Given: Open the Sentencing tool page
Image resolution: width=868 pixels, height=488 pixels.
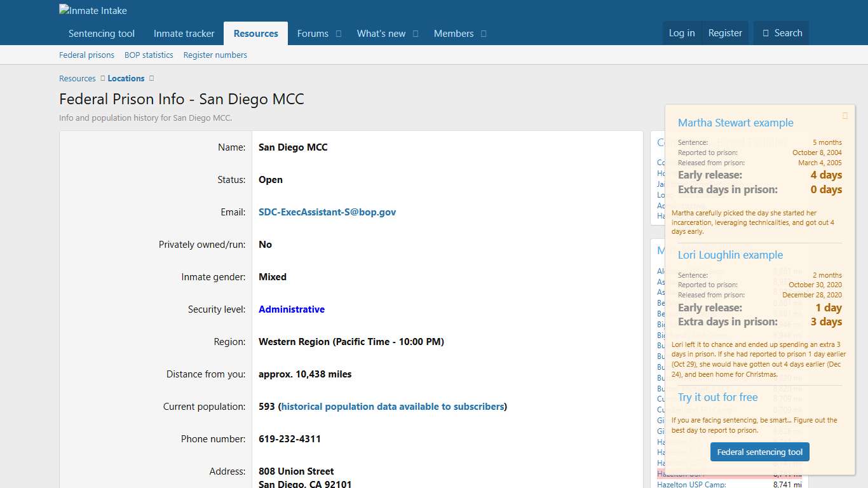Looking at the screenshot, I should 100,33.
